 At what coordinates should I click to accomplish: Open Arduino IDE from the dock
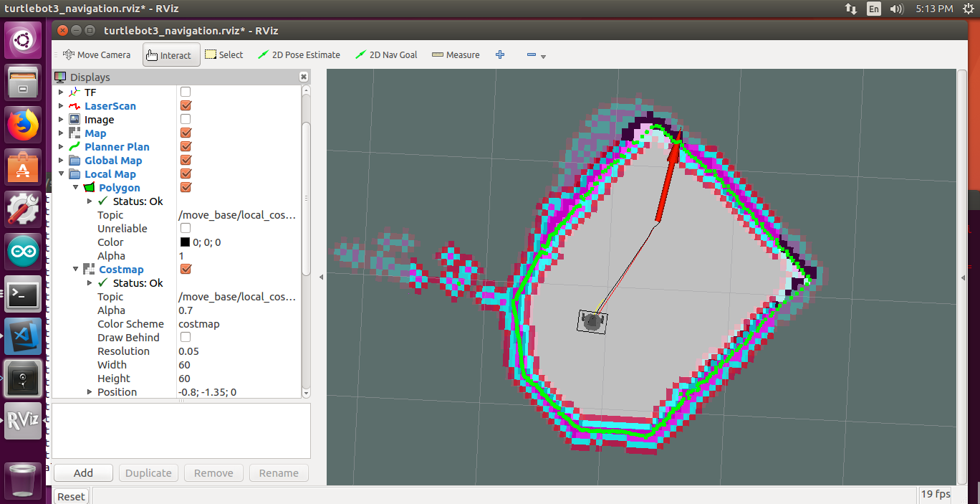click(23, 252)
